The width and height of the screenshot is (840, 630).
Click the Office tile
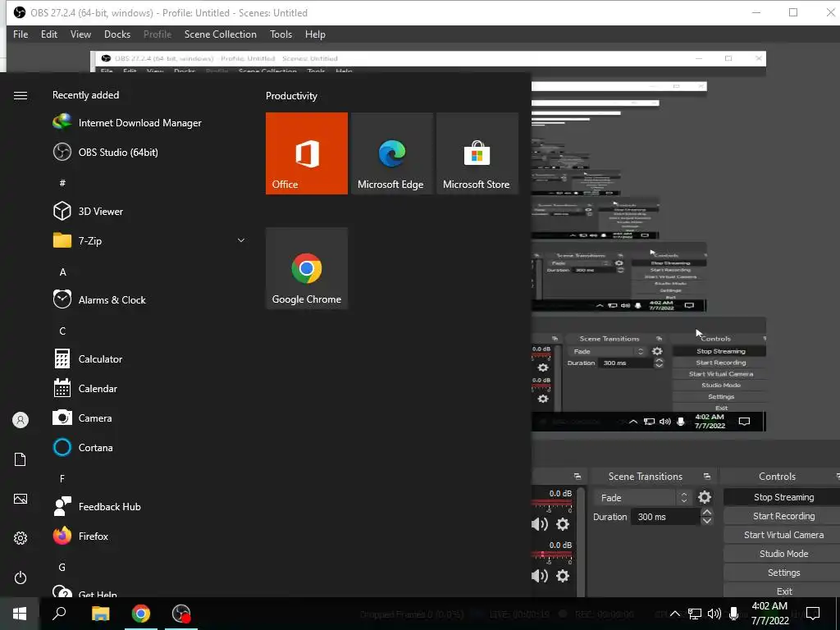click(307, 153)
